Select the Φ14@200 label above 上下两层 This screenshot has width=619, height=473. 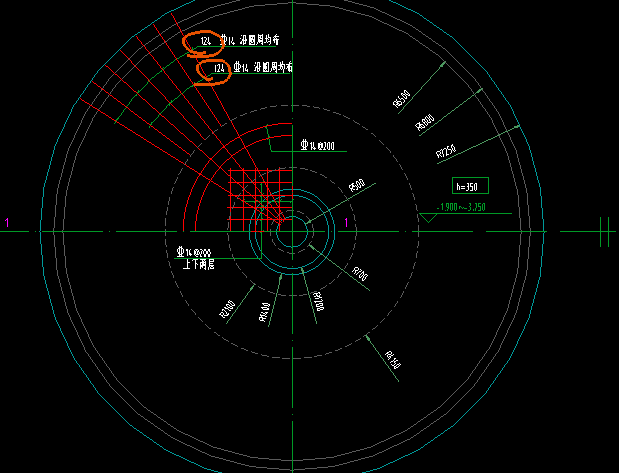[194, 252]
